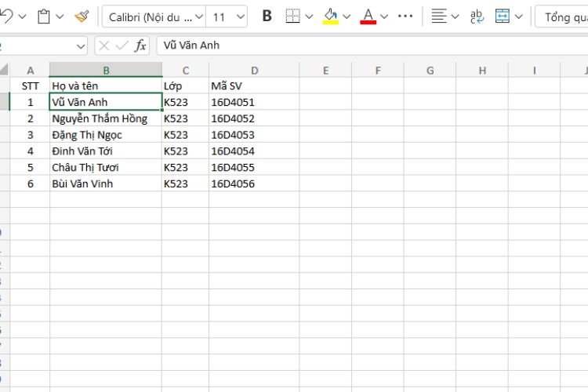Select column A header
This screenshot has width=588, height=392.
tap(30, 70)
